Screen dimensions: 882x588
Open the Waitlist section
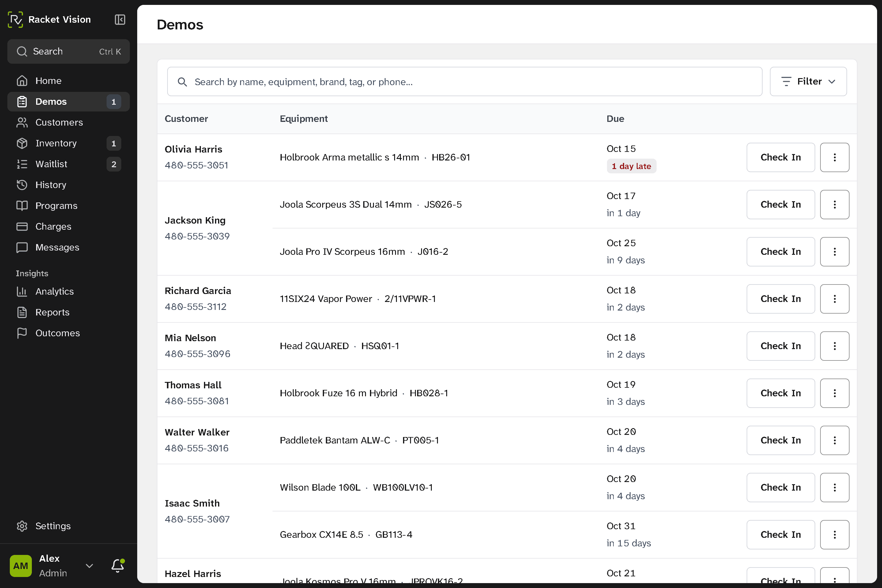[x=69, y=164]
